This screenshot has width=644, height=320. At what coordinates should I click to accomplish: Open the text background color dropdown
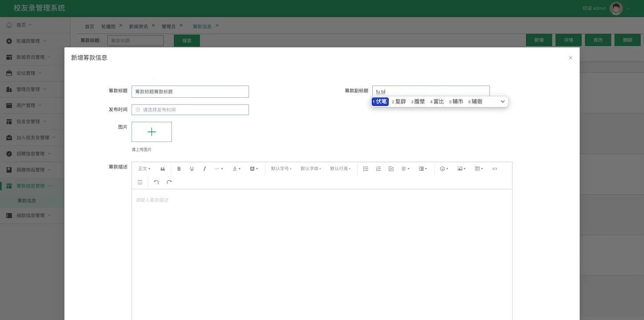tap(254, 169)
